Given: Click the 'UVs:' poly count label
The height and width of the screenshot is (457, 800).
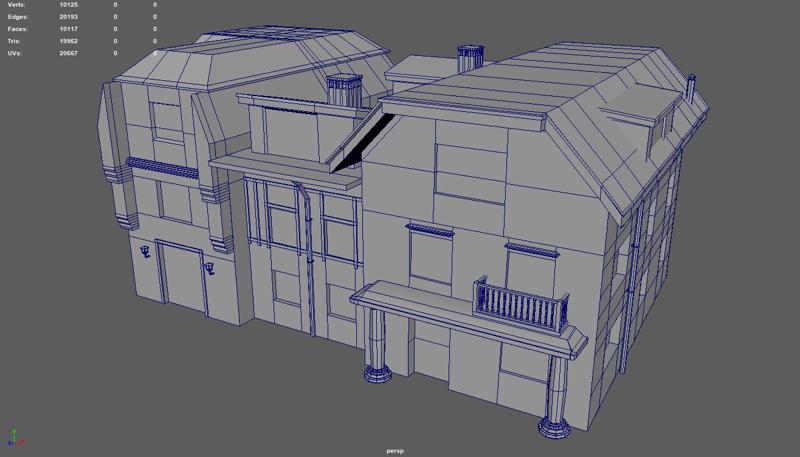Looking at the screenshot, I should click(15, 54).
